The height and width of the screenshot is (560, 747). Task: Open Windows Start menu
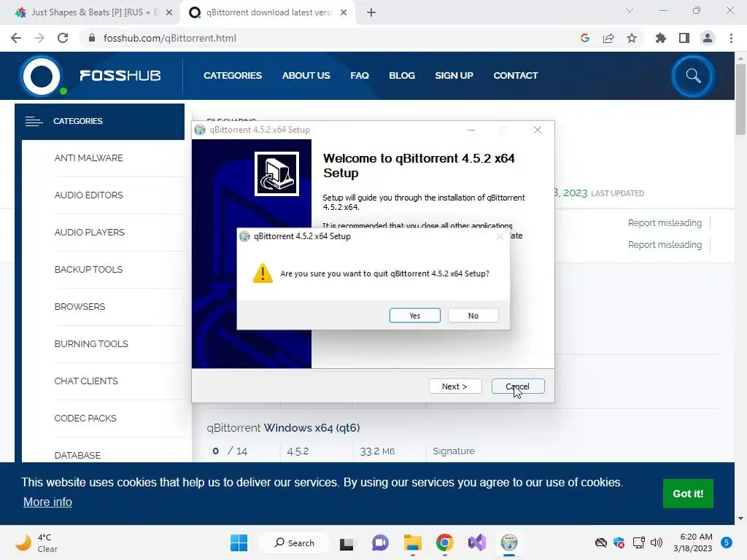(x=239, y=542)
